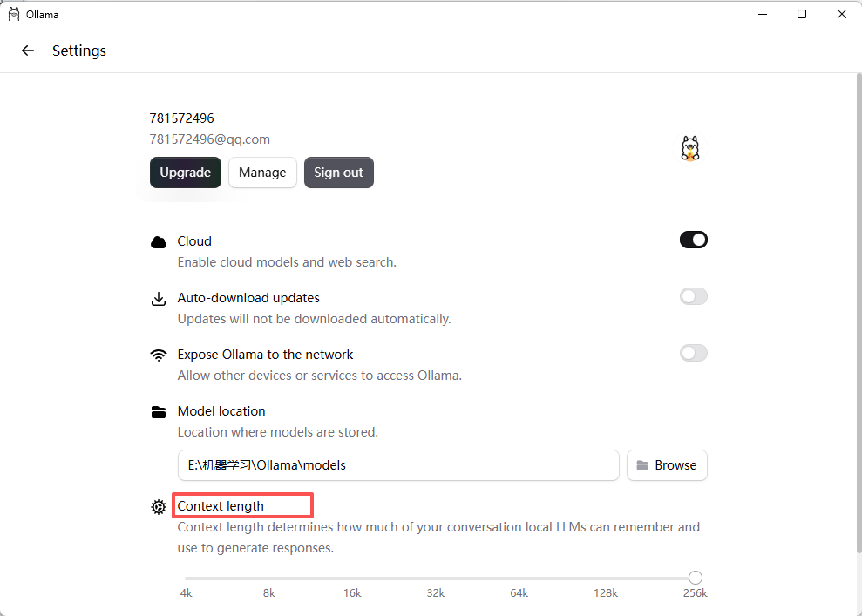Go back using the arrow icon
Screen dimensions: 862x616
tap(28, 51)
